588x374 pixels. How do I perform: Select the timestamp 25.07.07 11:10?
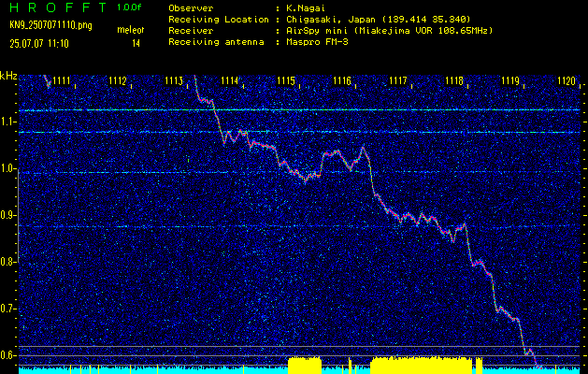[x=39, y=44]
